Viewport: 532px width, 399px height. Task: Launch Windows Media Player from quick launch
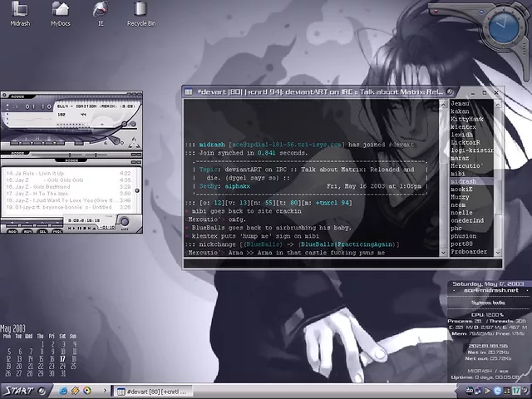point(87,391)
